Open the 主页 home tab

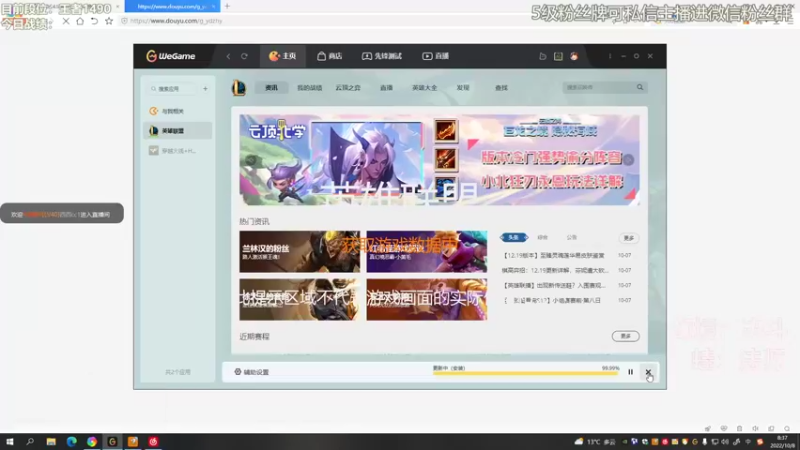283,56
